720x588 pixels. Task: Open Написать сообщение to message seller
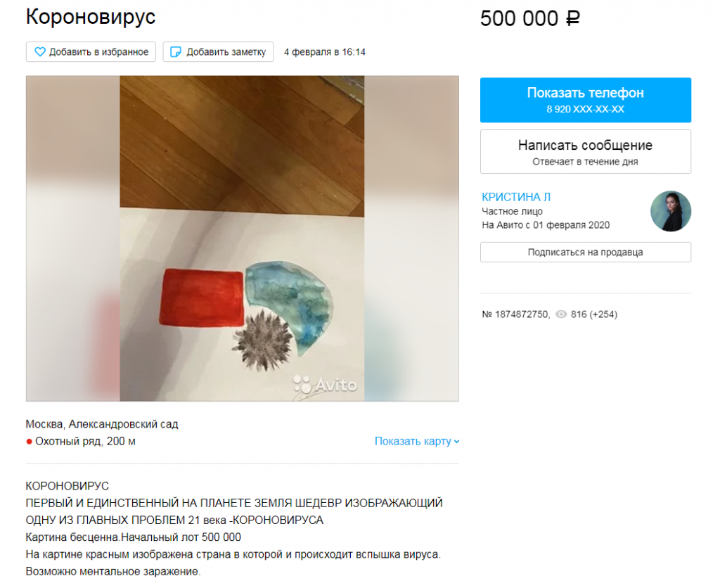pyautogui.click(x=586, y=152)
